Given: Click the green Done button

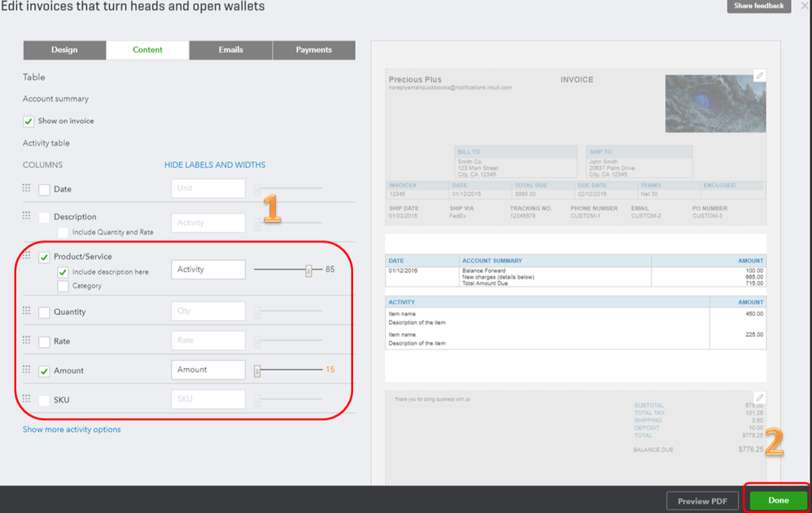Looking at the screenshot, I should 779,500.
